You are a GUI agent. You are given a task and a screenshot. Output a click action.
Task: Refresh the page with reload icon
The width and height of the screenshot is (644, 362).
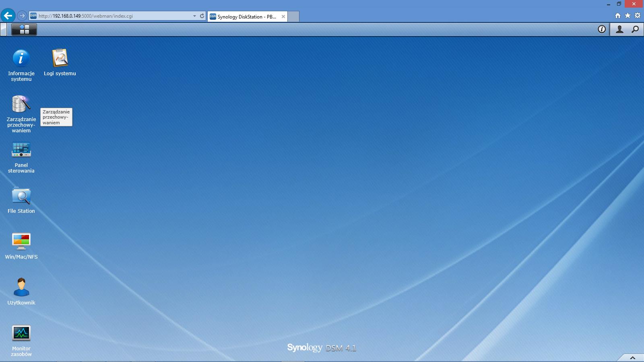click(x=202, y=16)
